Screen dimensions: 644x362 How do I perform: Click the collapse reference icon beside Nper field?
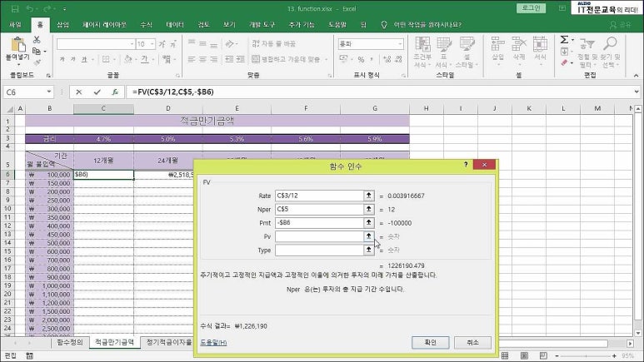tap(369, 209)
